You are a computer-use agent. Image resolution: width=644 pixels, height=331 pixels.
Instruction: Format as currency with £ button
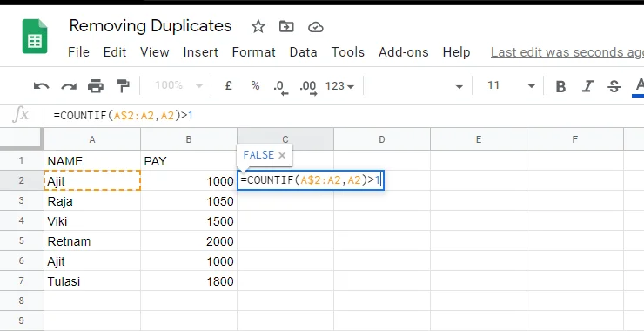[x=229, y=85]
